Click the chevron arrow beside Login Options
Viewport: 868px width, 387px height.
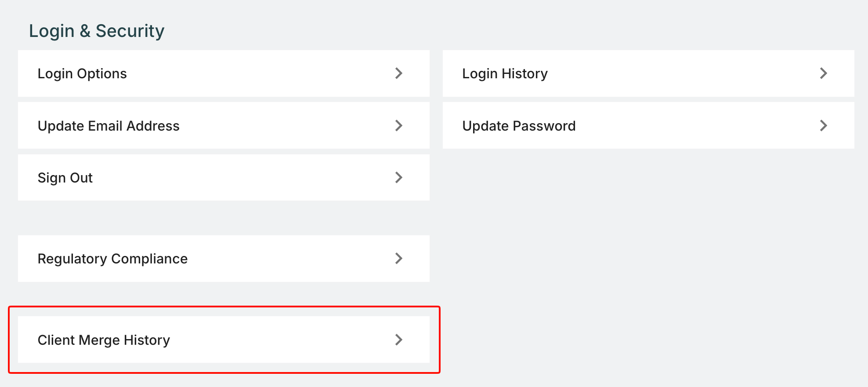pos(398,73)
